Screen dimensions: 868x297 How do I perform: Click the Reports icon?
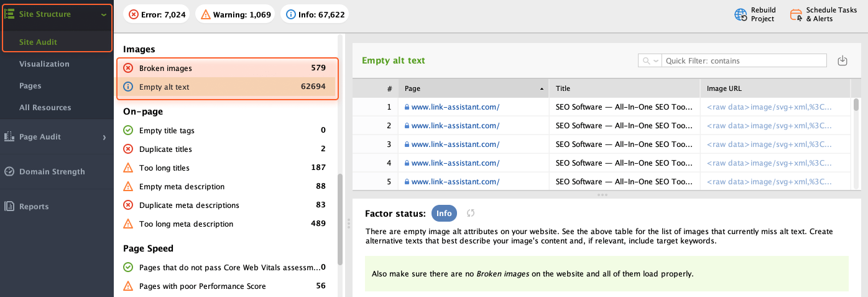click(x=9, y=206)
